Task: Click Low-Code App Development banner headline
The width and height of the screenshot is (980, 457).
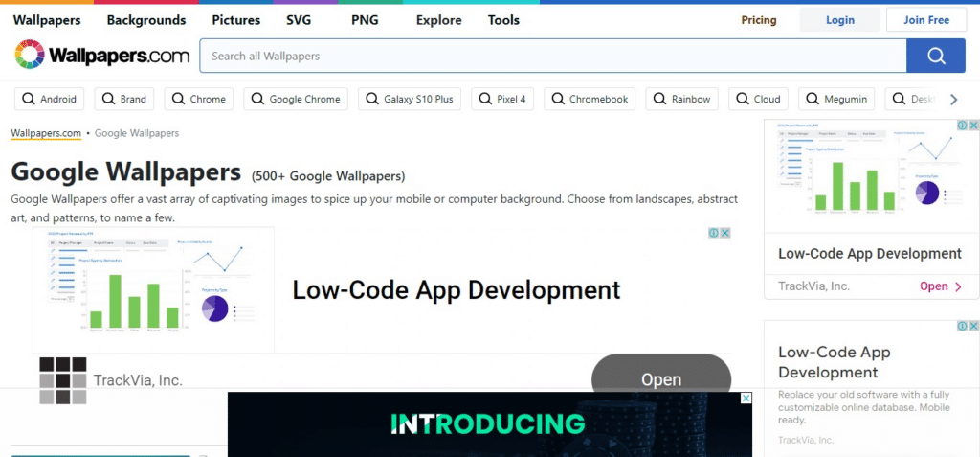Action: tap(457, 290)
